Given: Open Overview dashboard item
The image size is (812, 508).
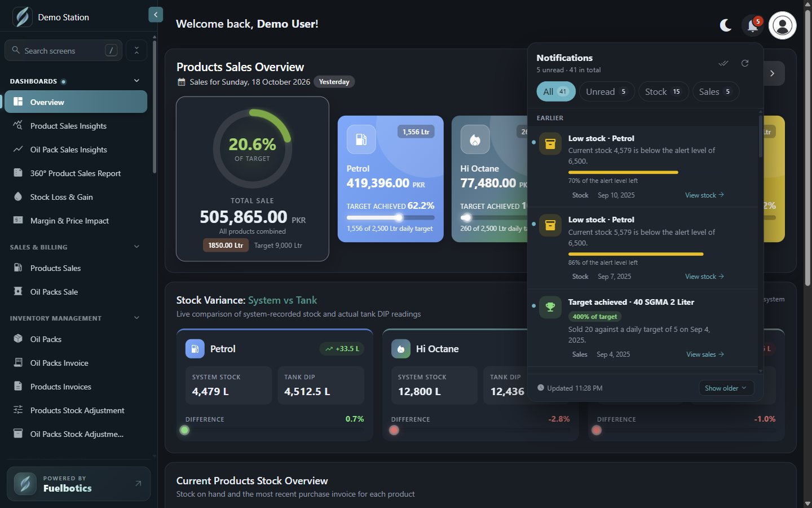Looking at the screenshot, I should (76, 102).
